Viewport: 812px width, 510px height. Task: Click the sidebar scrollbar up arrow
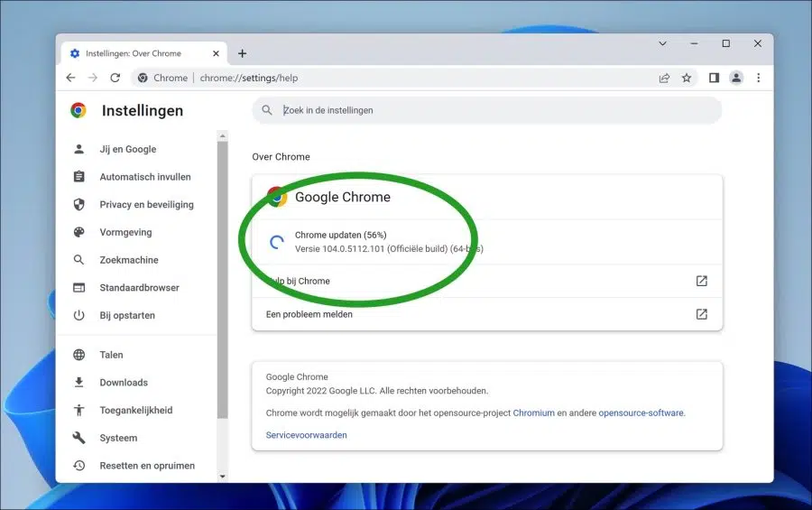tap(223, 136)
